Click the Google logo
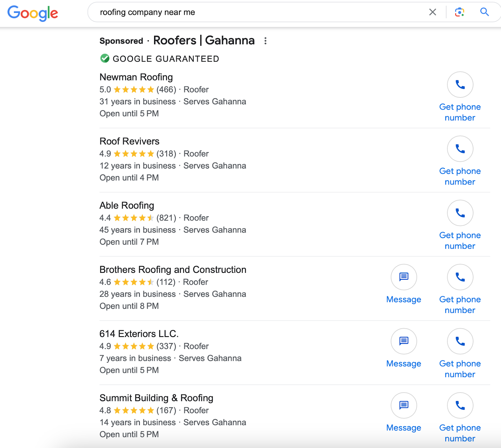Viewport: 501px width, 448px height. coord(33,13)
